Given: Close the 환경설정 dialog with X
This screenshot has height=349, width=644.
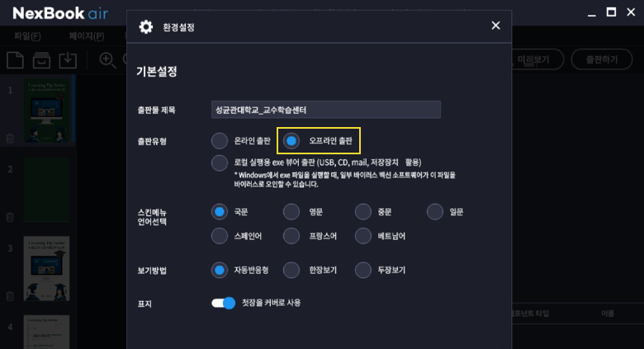Looking at the screenshot, I should [495, 26].
